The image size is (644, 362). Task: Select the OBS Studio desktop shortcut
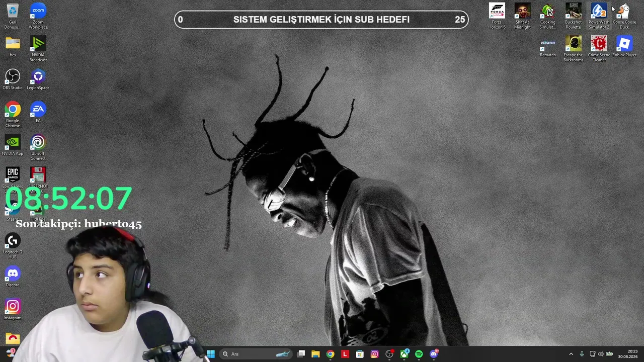coord(13,79)
